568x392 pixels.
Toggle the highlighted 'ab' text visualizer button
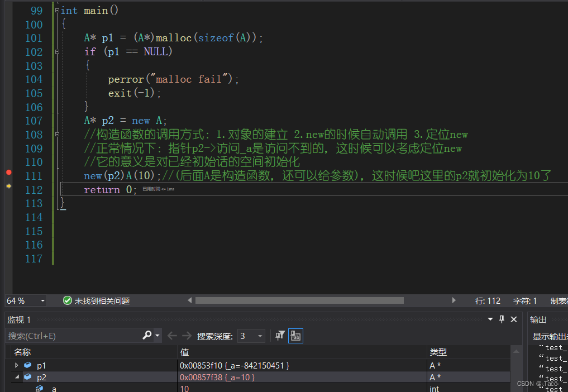coord(295,336)
